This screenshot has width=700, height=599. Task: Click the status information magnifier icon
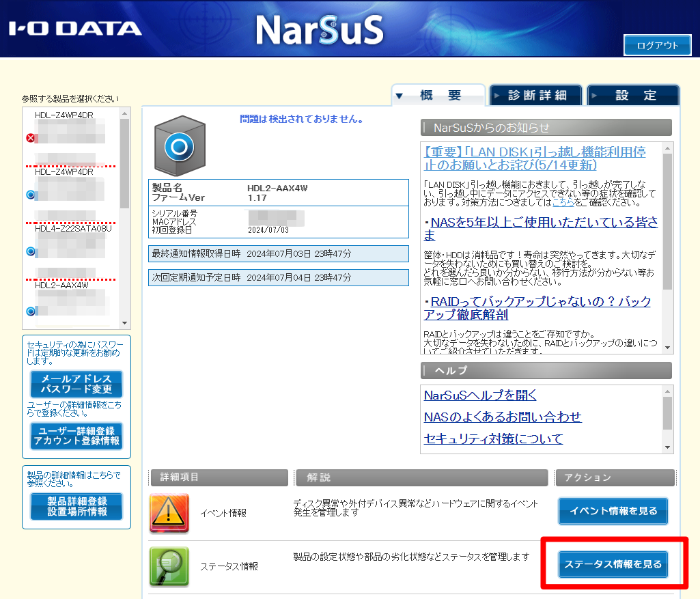pyautogui.click(x=169, y=566)
